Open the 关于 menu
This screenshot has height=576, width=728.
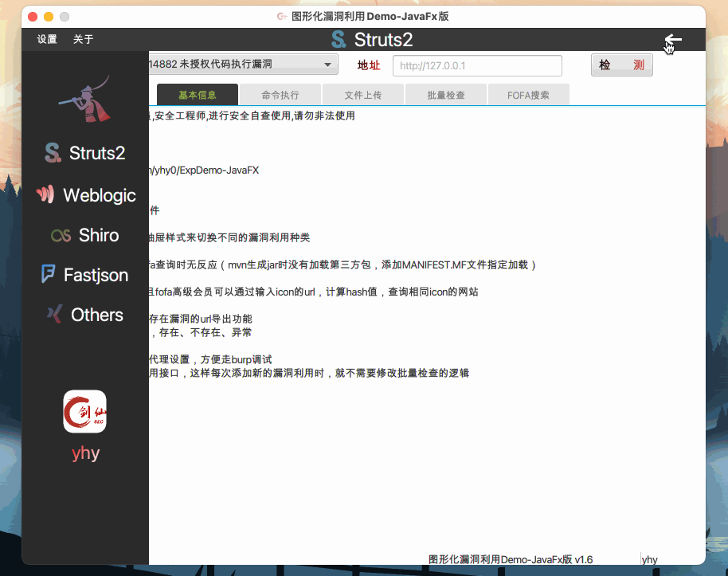[83, 39]
